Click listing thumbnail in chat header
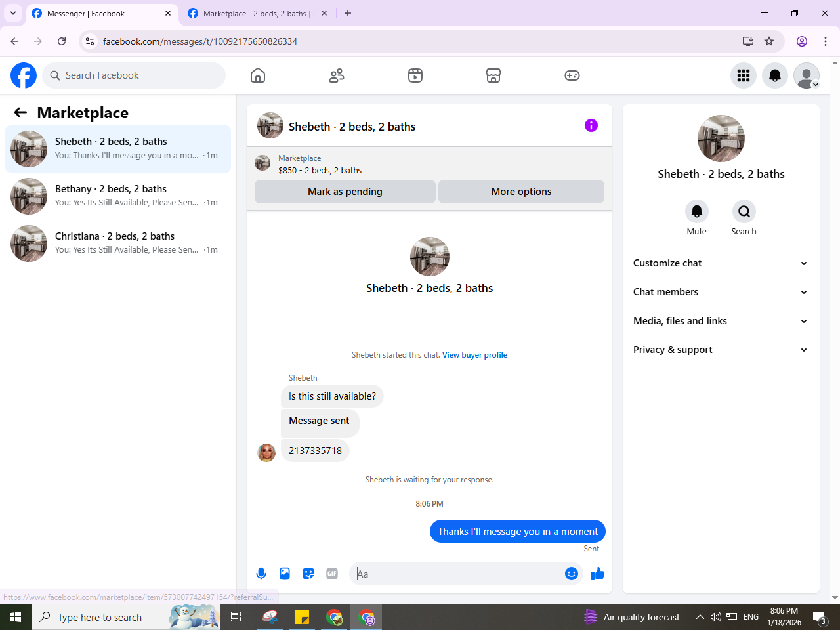The height and width of the screenshot is (630, 840). (x=270, y=125)
